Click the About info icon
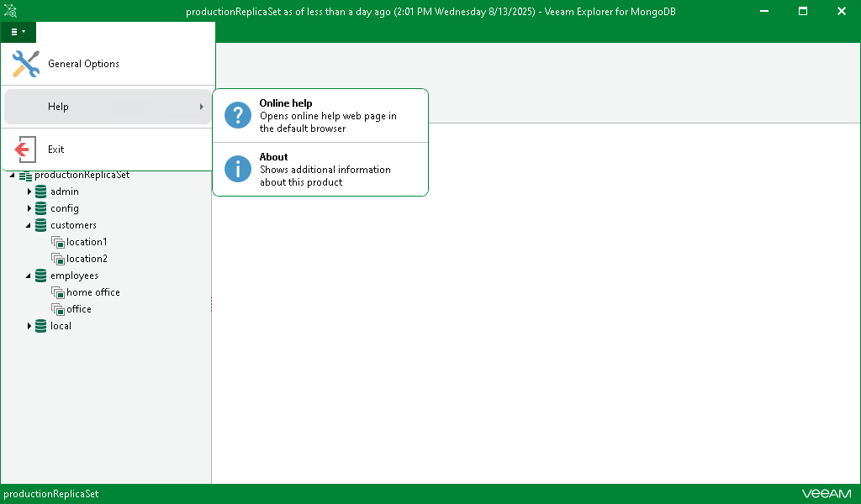Viewport: 861px width, 504px height. click(237, 169)
